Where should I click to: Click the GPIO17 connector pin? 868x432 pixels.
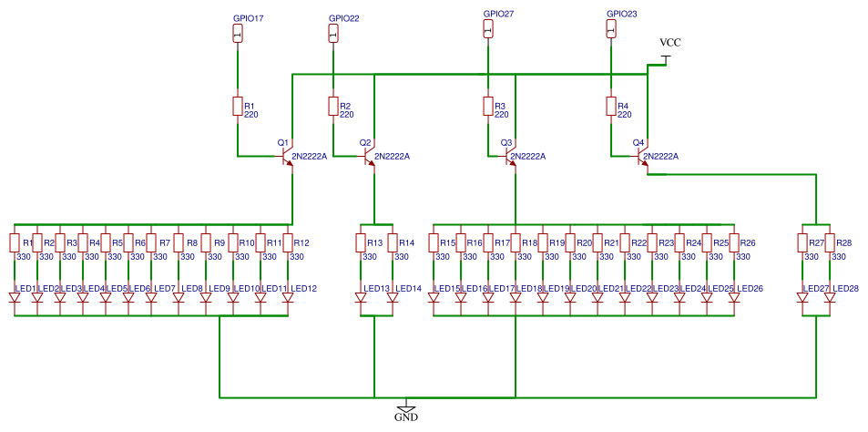(x=237, y=36)
